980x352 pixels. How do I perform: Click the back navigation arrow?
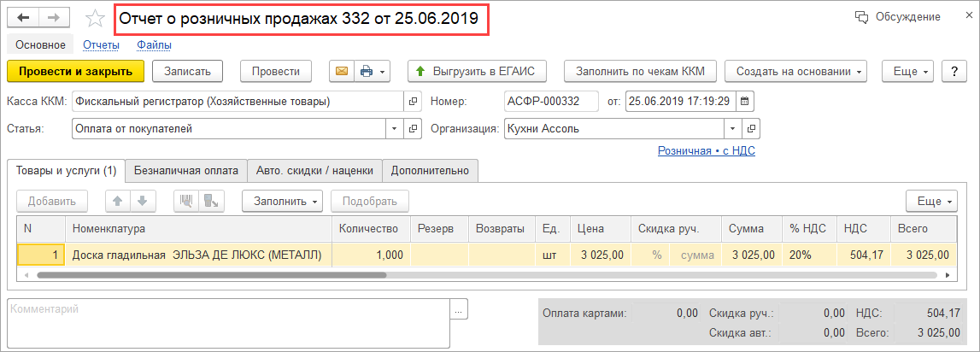pos(23,18)
